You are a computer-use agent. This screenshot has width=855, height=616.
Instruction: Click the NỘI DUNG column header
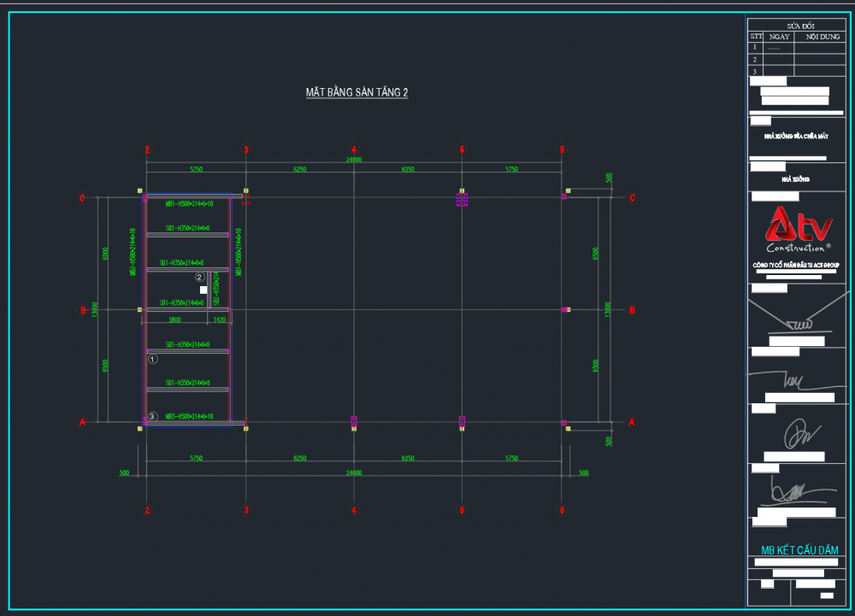click(819, 38)
